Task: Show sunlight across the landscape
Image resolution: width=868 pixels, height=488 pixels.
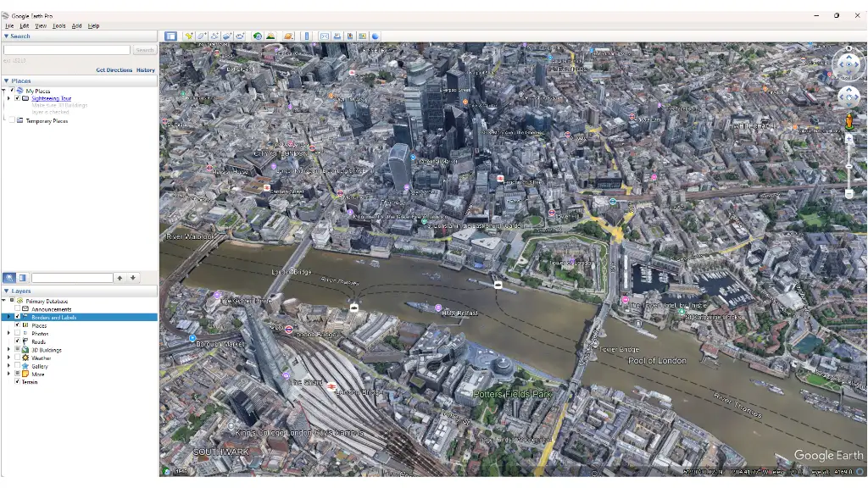Action: click(x=270, y=36)
